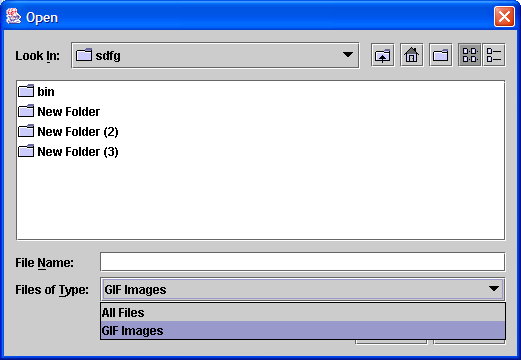The image size is (521, 360).
Task: Choose All Files from the type list
Action: coord(303,313)
